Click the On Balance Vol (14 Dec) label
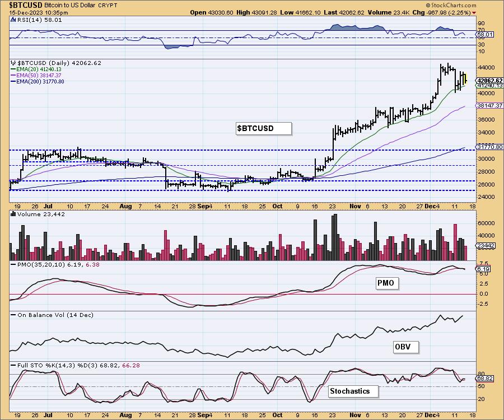 [x=52, y=315]
